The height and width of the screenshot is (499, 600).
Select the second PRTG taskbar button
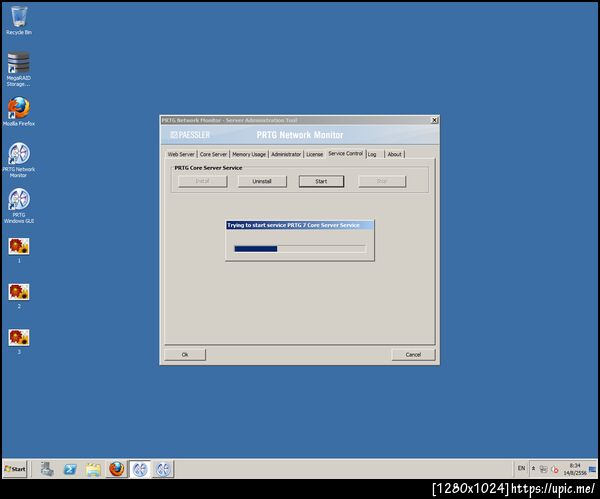tap(163, 469)
